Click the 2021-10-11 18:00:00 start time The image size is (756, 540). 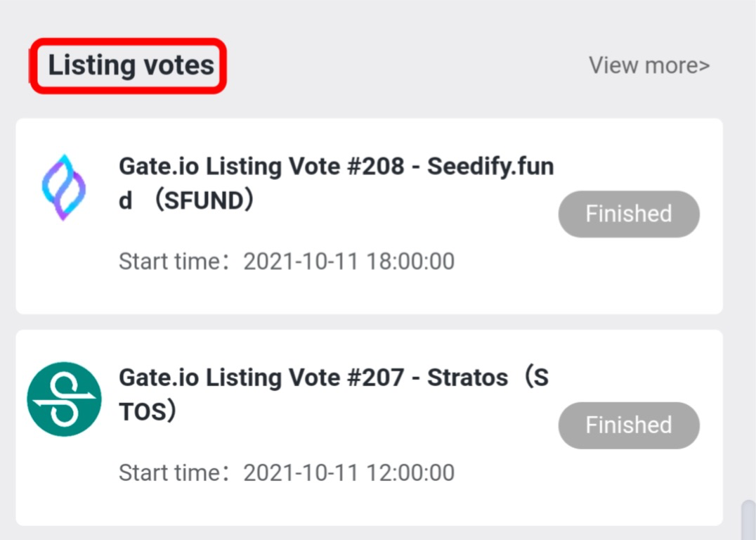[348, 262]
